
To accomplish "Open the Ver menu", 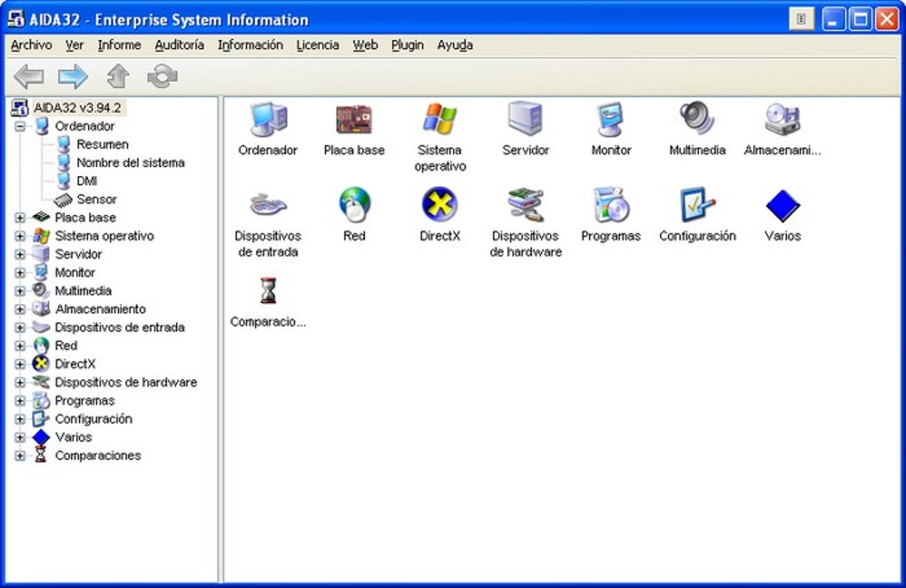I will pyautogui.click(x=75, y=45).
